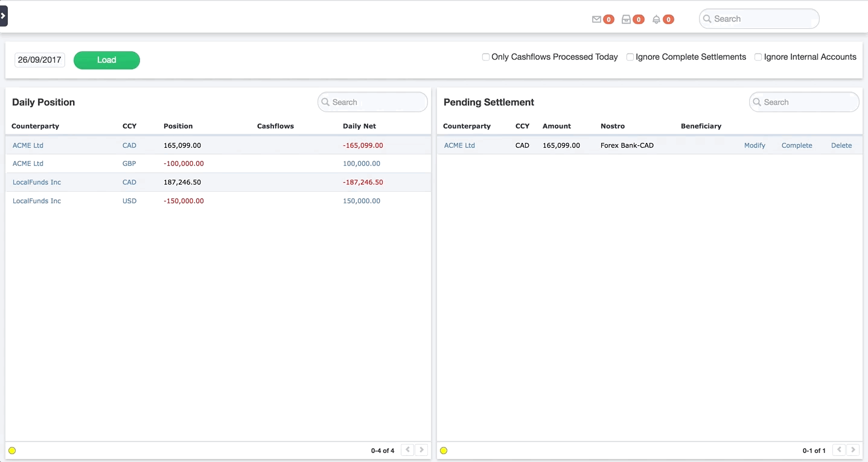Select position value 165,099.00 in Daily Position
This screenshot has height=462, width=868.
point(182,145)
